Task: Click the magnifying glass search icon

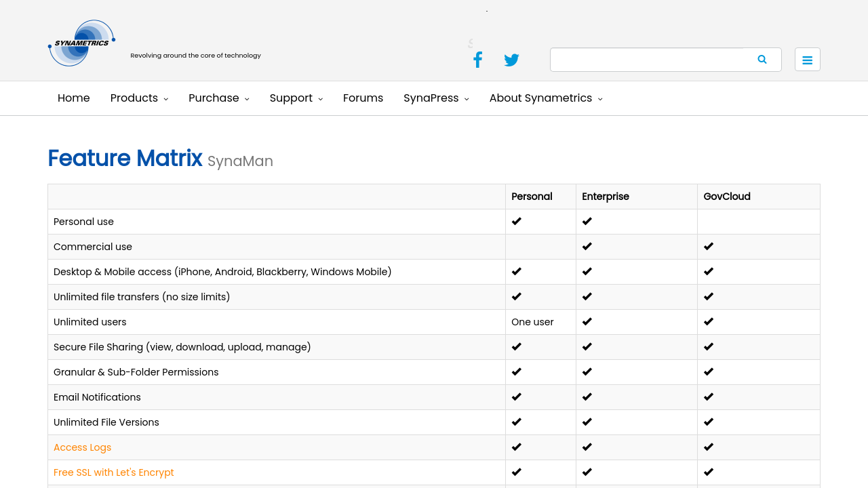Action: coord(762,60)
